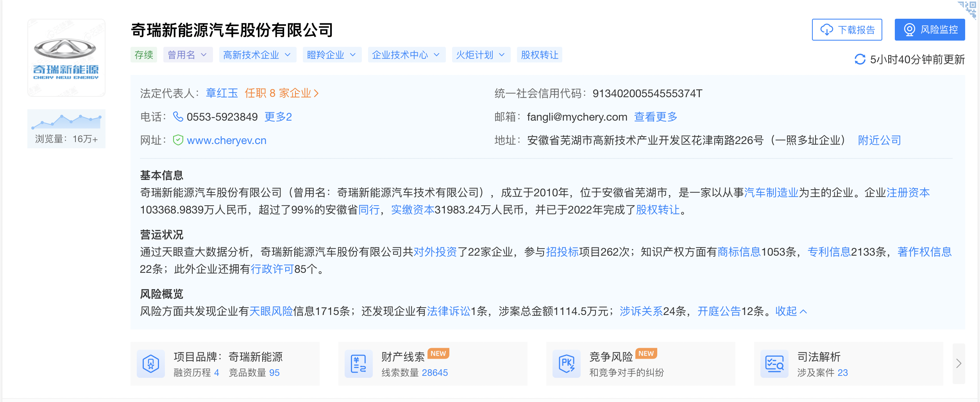Click the refresh update icon
Image resolution: width=980 pixels, height=402 pixels.
tap(860, 59)
